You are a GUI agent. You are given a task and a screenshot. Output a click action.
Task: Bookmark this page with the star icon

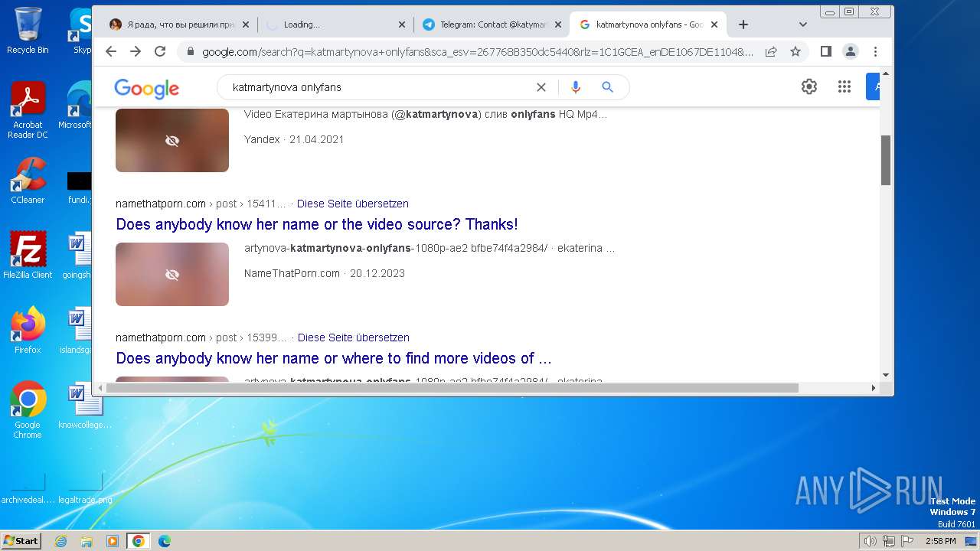click(x=795, y=51)
